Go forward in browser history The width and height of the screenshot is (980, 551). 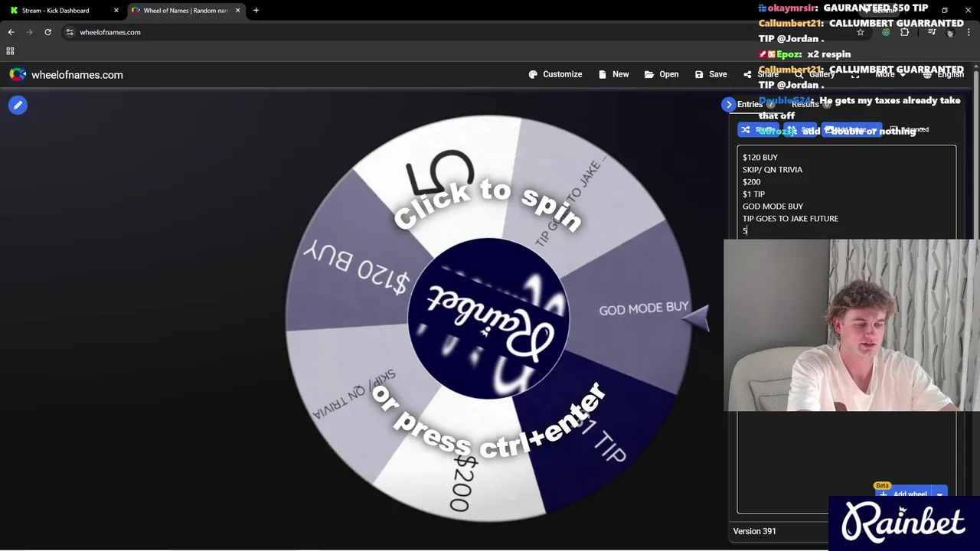29,32
